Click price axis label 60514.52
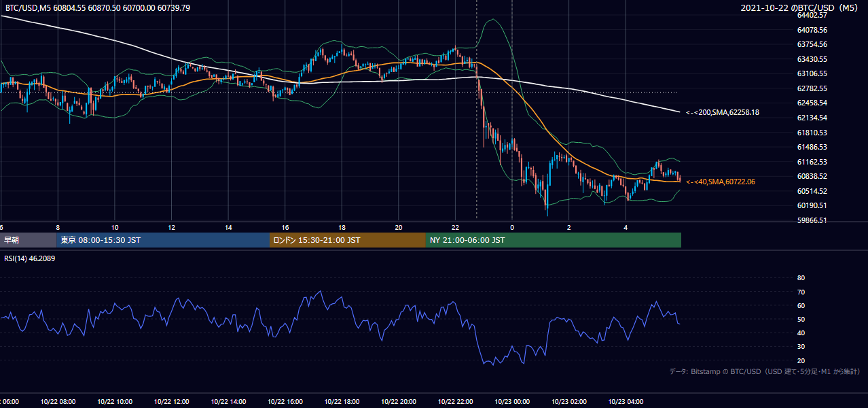This screenshot has width=868, height=408. (x=812, y=191)
